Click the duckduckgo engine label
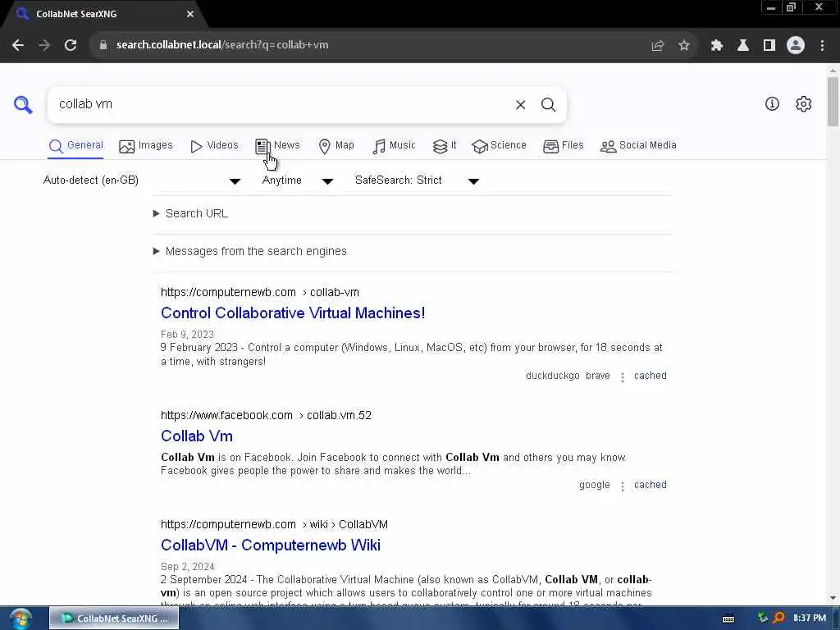The image size is (840, 630). pos(552,376)
